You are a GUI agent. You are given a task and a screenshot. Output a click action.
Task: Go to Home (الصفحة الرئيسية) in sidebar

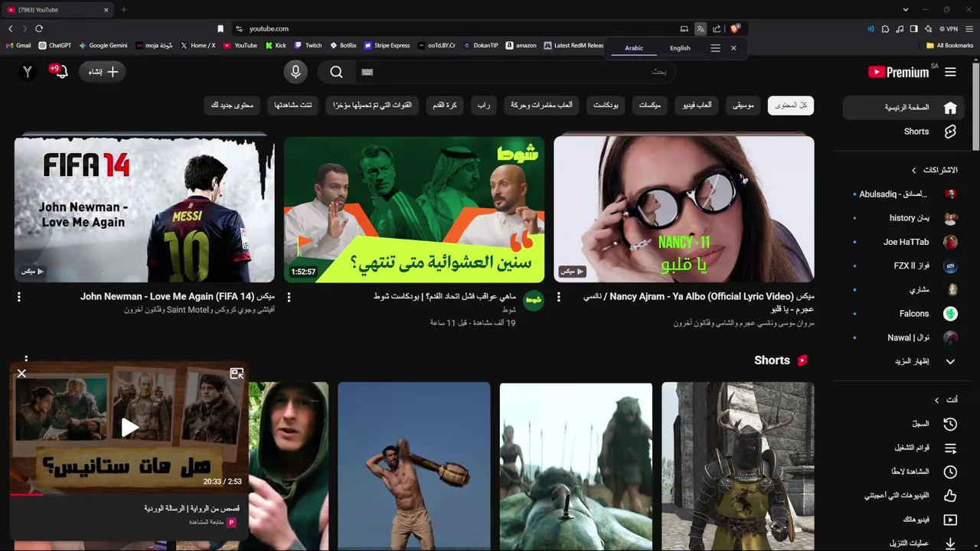904,107
